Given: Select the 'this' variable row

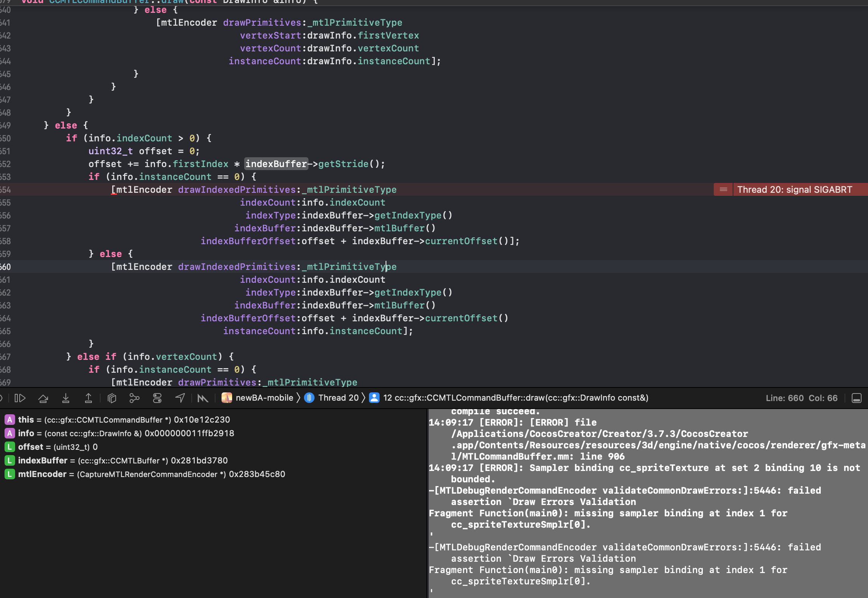Looking at the screenshot, I should tap(124, 420).
